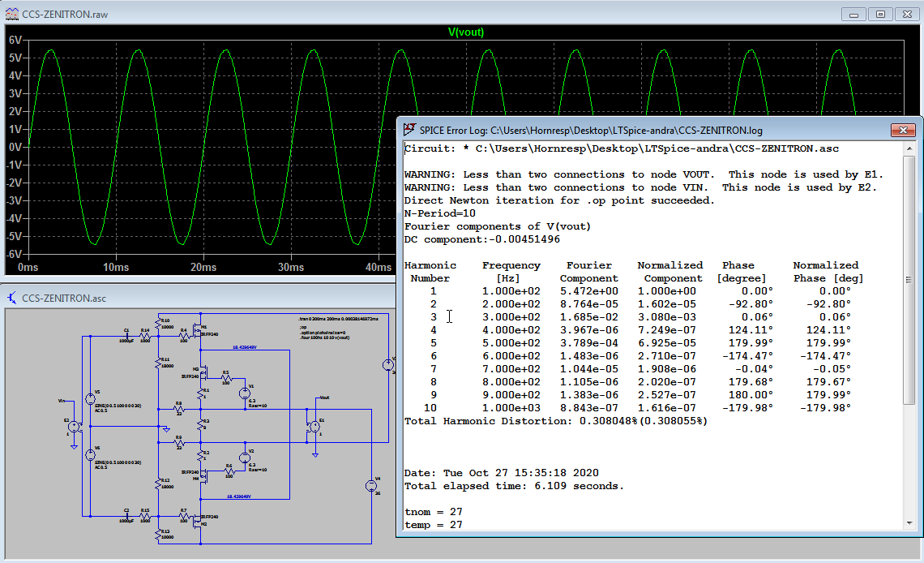Close the CCS-ZENITRON.raw plot window
The width and height of the screenshot is (924, 563).
pyautogui.click(x=908, y=14)
